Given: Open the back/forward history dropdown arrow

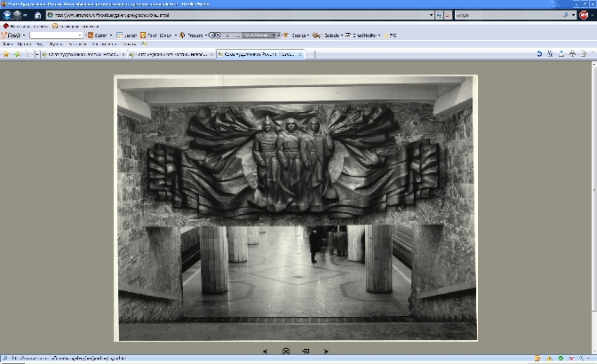Looking at the screenshot, I should 25,15.
